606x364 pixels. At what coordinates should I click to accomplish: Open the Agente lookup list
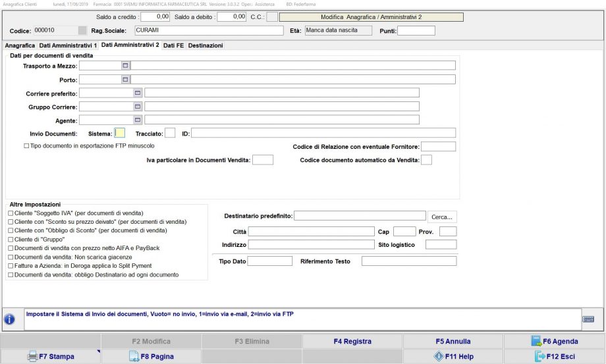(x=138, y=120)
